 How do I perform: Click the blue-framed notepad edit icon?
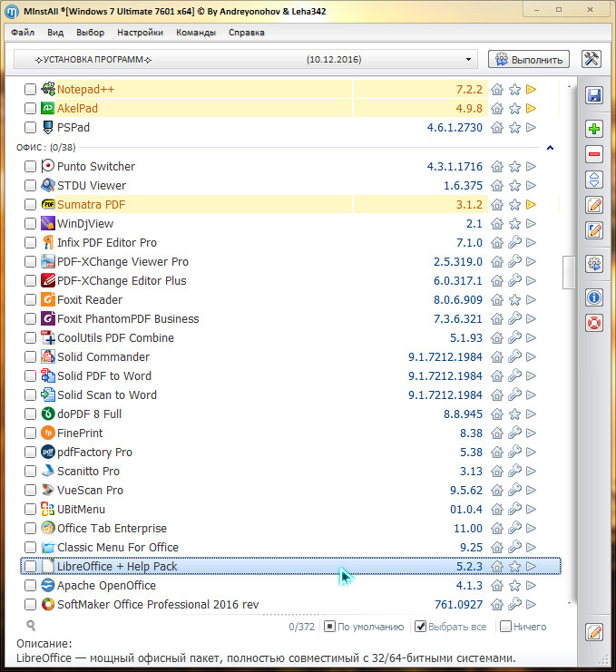(594, 230)
